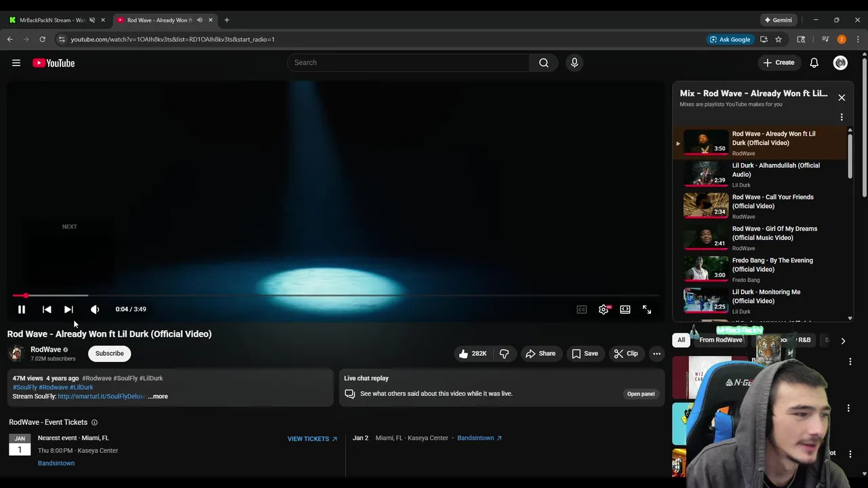Open a new browser tab
Image resolution: width=868 pixels, height=488 pixels.
pos(226,20)
